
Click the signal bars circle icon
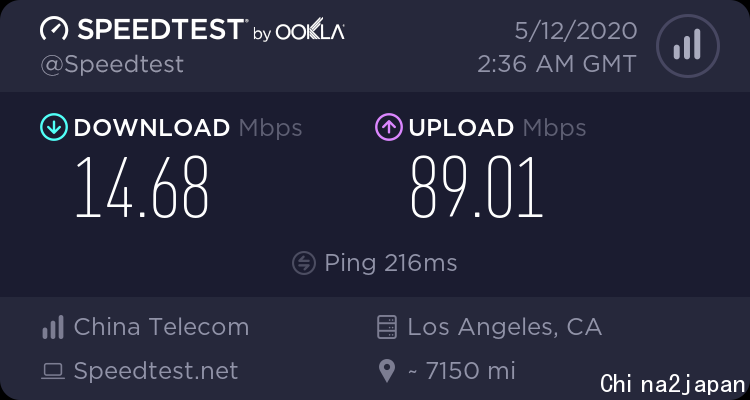(688, 45)
